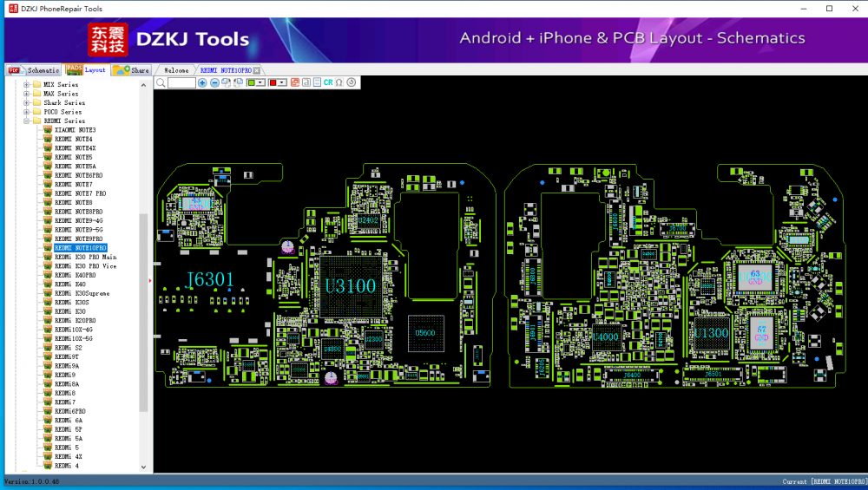Click the red color swatch

click(x=273, y=83)
